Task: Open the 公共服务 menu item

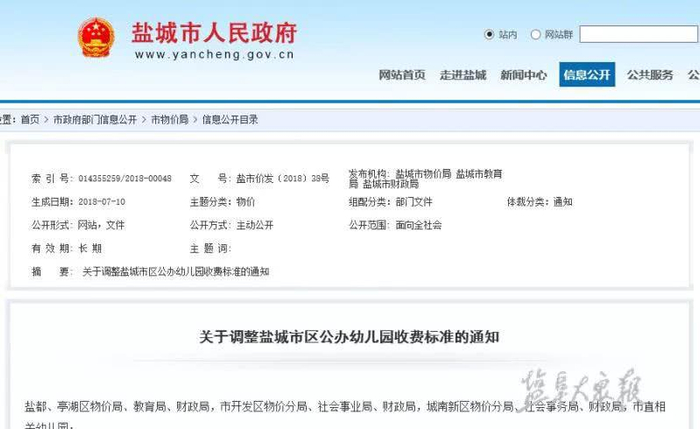Action: [650, 75]
